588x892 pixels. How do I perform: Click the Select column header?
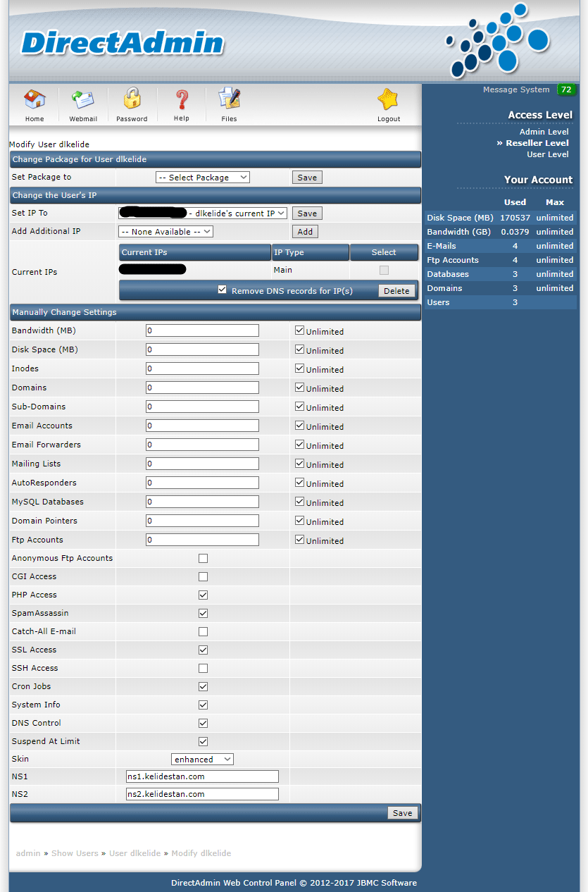point(384,252)
